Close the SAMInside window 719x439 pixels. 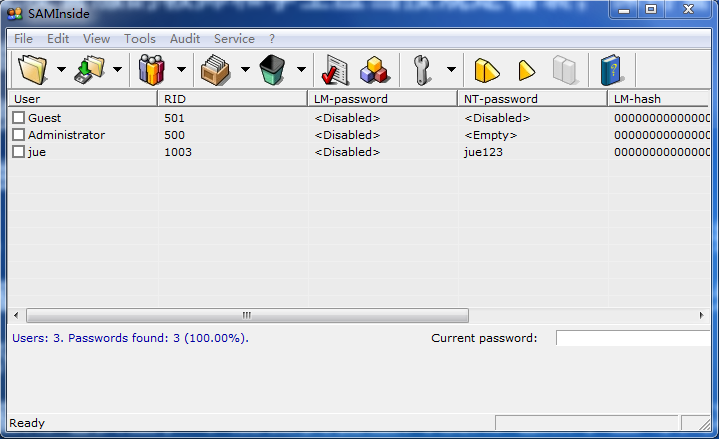click(688, 10)
